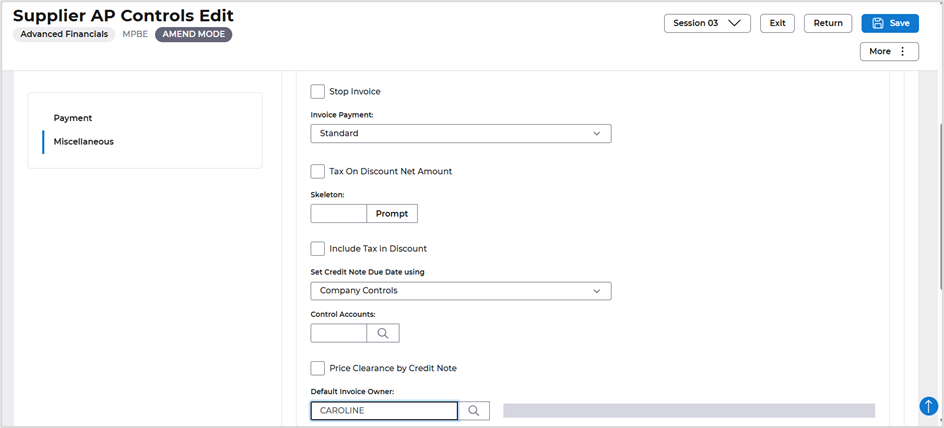The image size is (944, 428).
Task: Click the Advanced Financials tag
Action: point(64,34)
